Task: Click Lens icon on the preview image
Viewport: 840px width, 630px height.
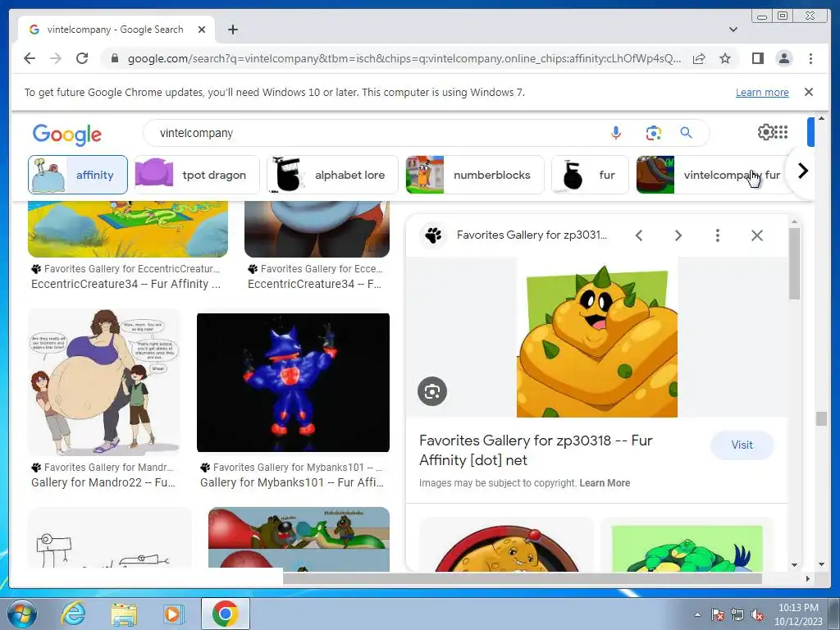Action: [x=431, y=391]
